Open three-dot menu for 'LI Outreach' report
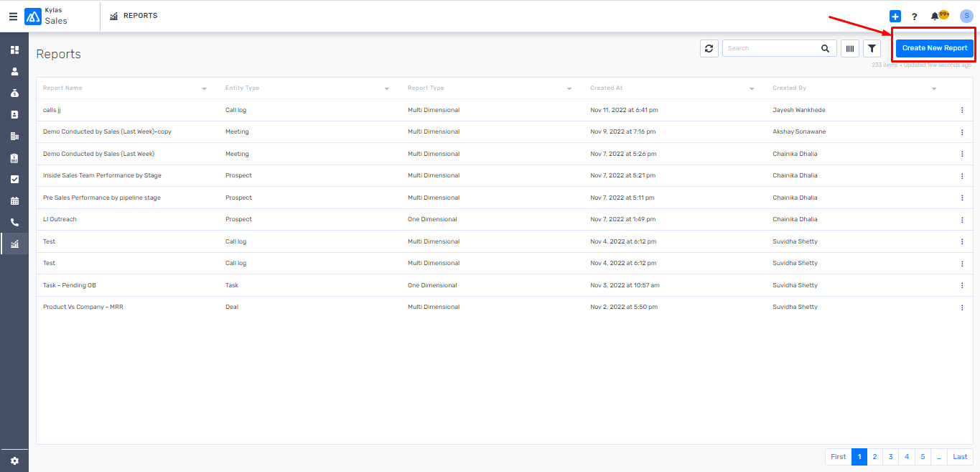This screenshot has width=980, height=472. tap(962, 220)
